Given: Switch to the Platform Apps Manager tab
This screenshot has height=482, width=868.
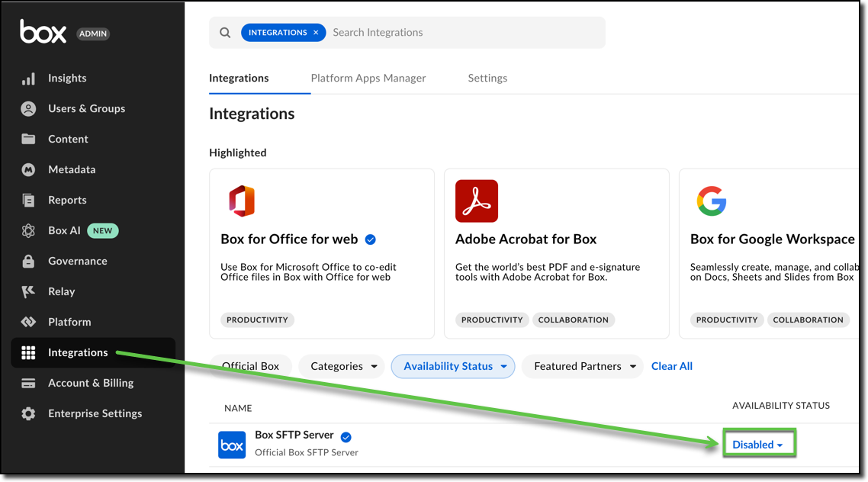Looking at the screenshot, I should (x=368, y=78).
